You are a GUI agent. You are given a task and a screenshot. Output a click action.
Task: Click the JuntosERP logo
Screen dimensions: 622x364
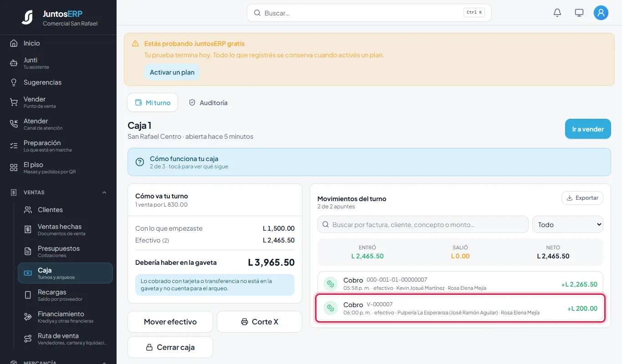(27, 17)
